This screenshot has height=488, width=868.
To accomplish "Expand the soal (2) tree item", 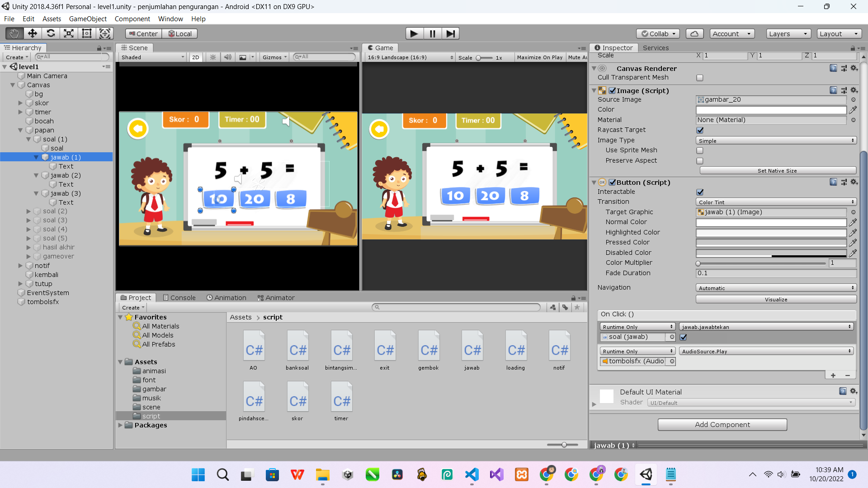I will click(29, 211).
